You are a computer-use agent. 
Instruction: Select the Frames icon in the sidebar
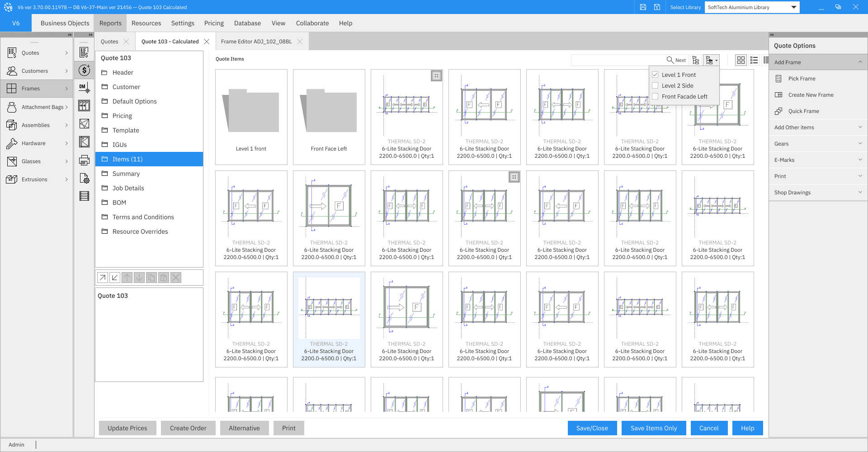(x=11, y=89)
